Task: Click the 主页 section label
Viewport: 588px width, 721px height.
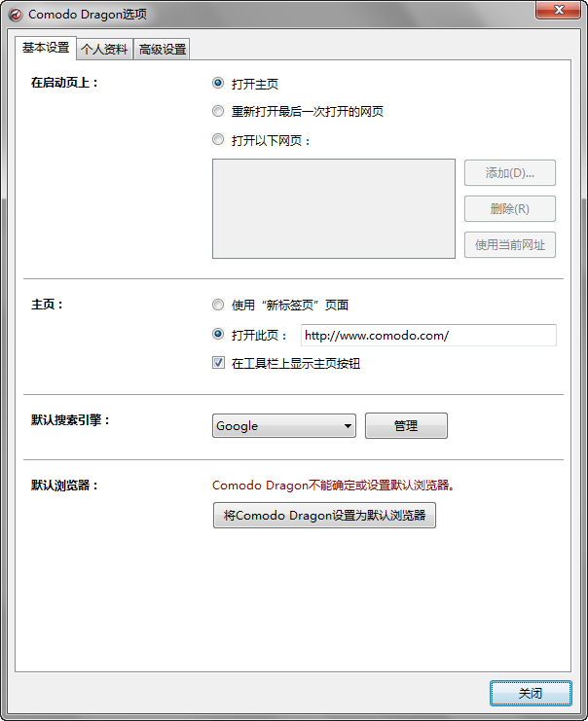Action: pyautogui.click(x=47, y=305)
